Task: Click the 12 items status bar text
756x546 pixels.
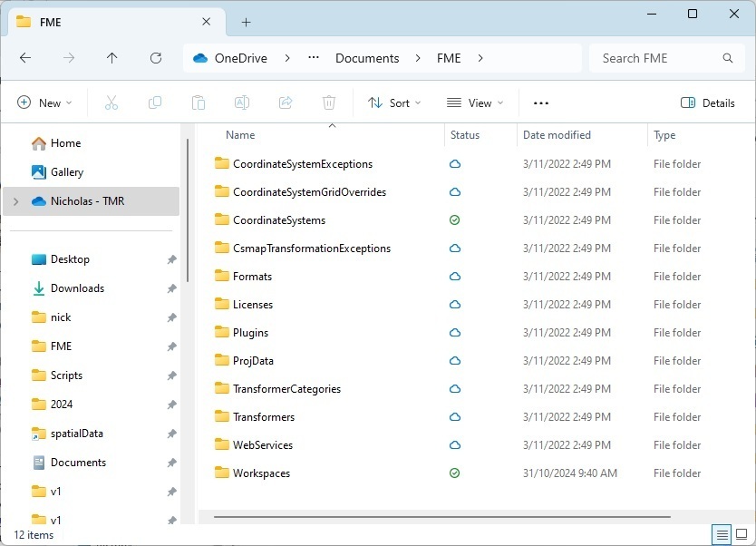Action: (x=34, y=535)
